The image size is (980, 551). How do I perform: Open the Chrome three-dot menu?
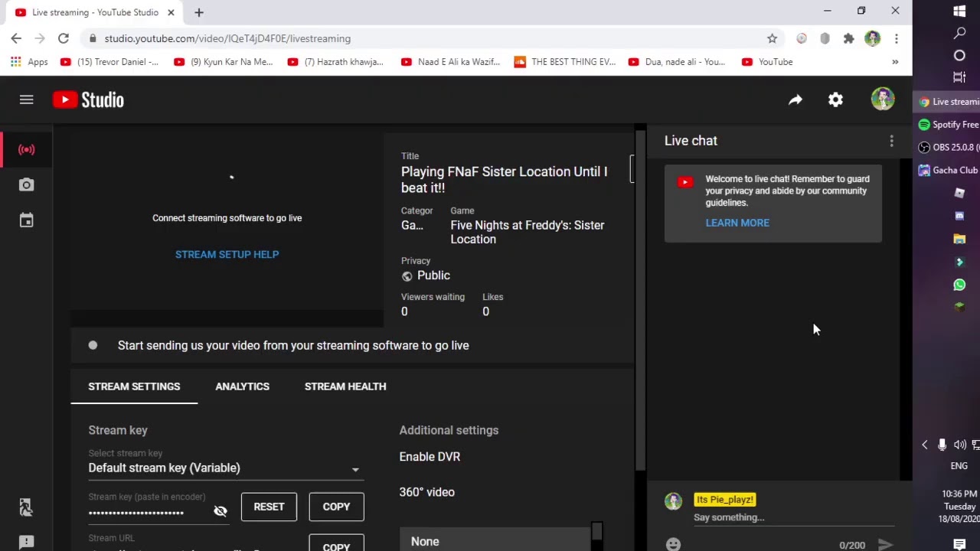tap(896, 38)
